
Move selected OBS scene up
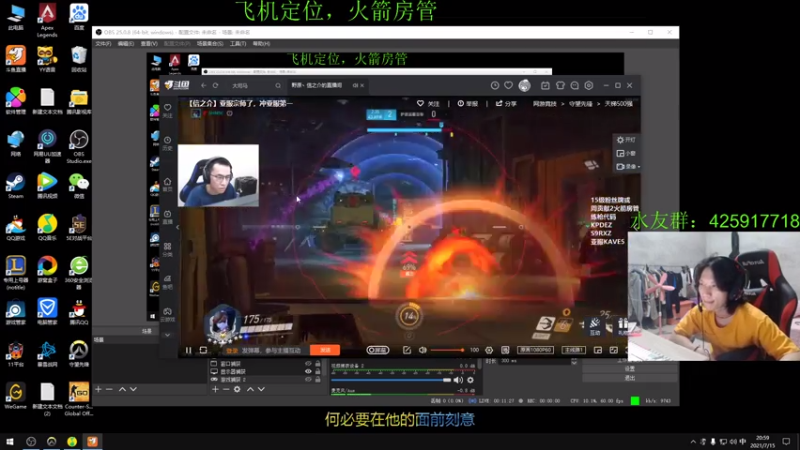click(122, 389)
